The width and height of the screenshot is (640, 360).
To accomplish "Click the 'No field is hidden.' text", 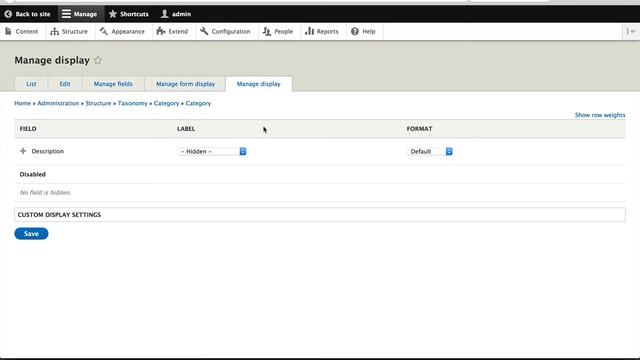I will (x=45, y=193).
